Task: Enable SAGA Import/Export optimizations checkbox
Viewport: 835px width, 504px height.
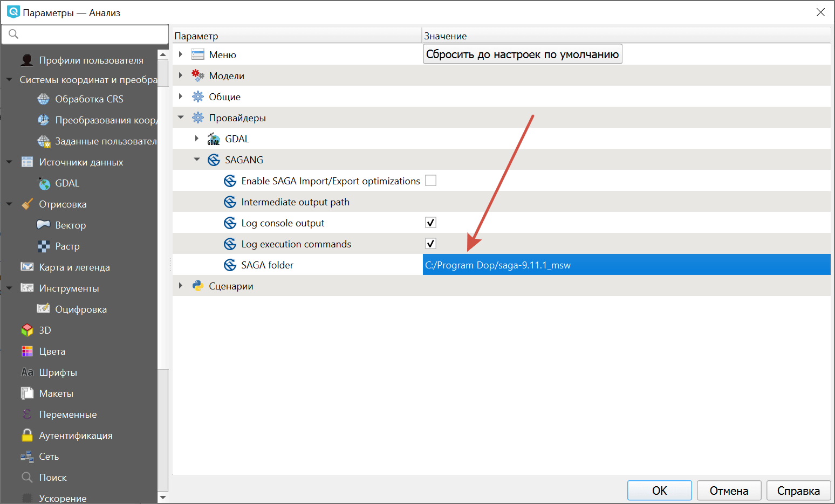Action: 430,181
